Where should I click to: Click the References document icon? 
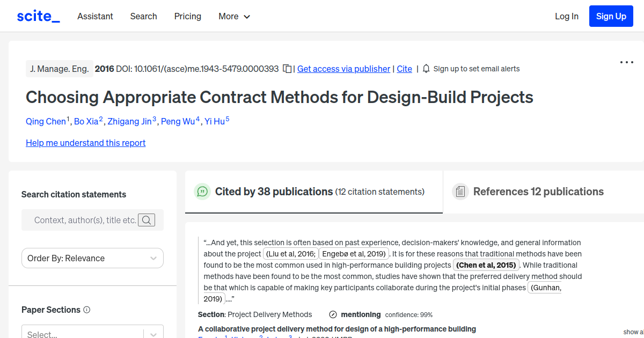tap(460, 191)
